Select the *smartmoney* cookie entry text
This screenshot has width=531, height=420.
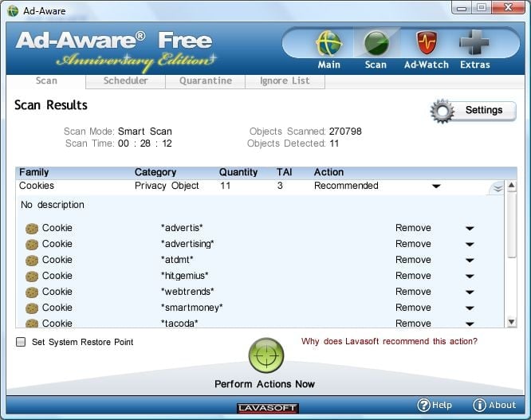[x=191, y=308]
